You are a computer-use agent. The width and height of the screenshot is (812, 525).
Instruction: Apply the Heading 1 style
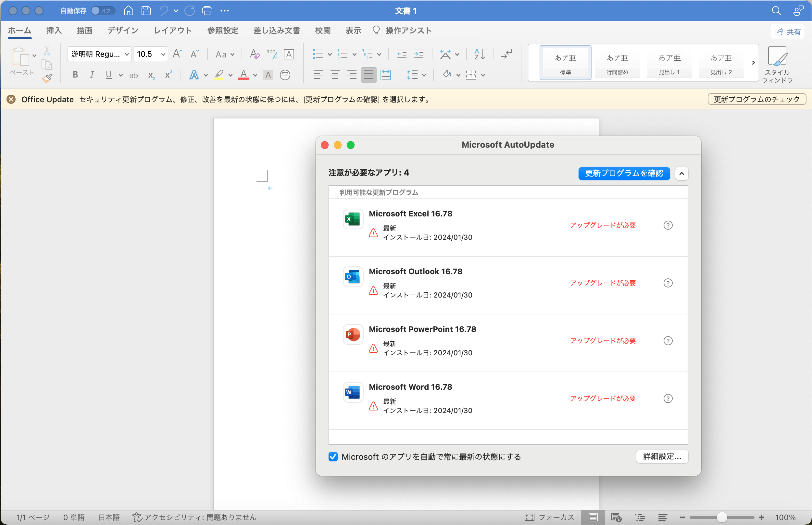click(669, 63)
